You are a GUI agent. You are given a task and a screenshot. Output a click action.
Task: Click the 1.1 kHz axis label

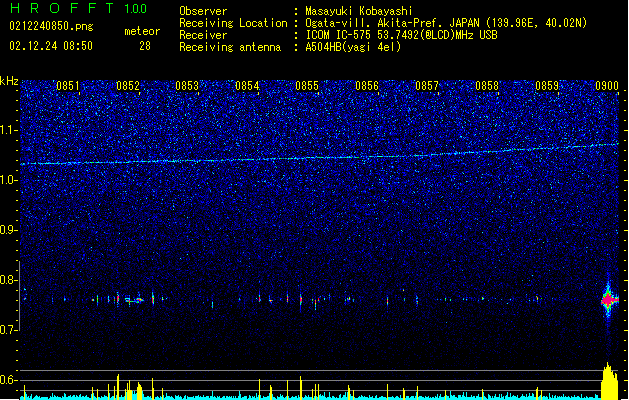(x=8, y=130)
